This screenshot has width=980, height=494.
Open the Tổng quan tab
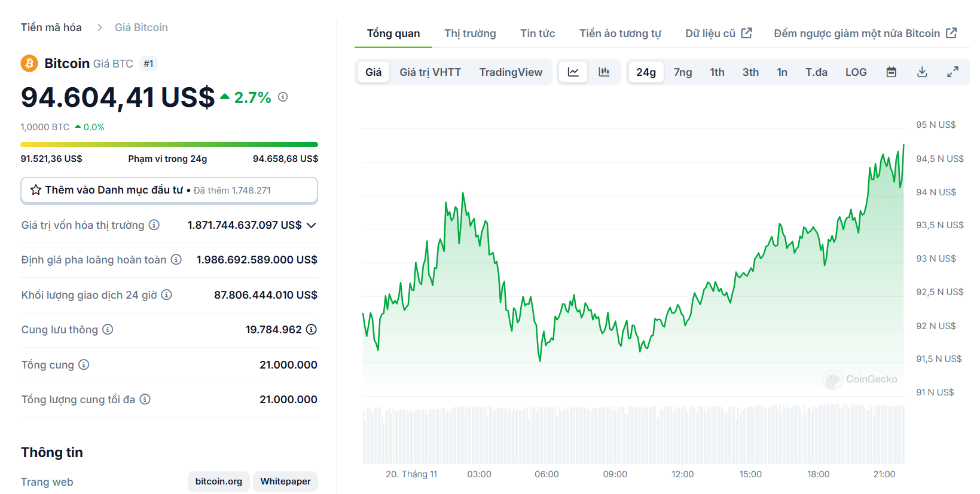(393, 33)
